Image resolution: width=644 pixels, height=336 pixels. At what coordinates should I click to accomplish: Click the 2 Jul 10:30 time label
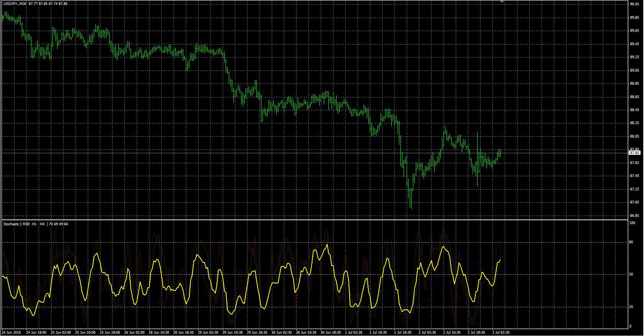pos(452,333)
